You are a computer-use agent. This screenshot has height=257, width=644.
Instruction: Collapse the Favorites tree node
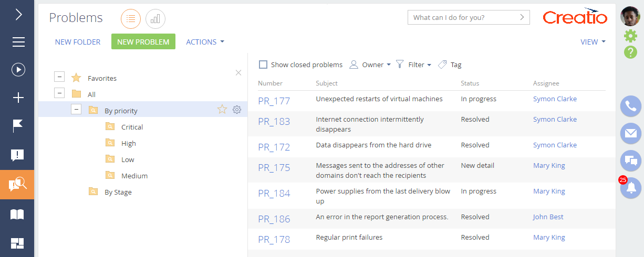[x=59, y=77]
